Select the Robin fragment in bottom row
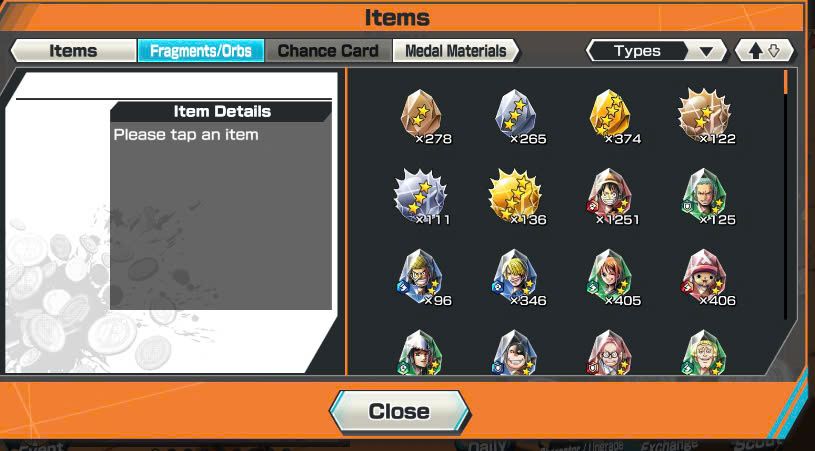Image resolution: width=815 pixels, height=451 pixels. coord(420,352)
